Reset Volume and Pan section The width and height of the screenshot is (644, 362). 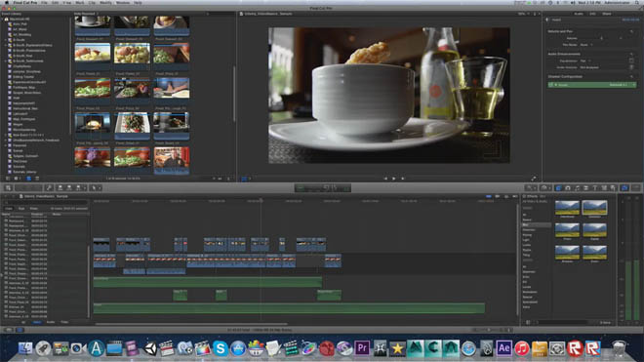(x=631, y=31)
